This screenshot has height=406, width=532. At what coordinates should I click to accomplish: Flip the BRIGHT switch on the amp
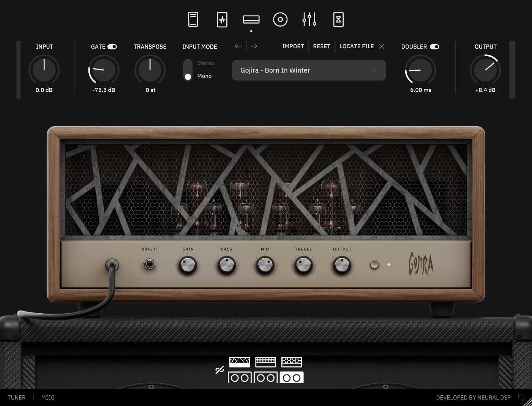tap(150, 264)
